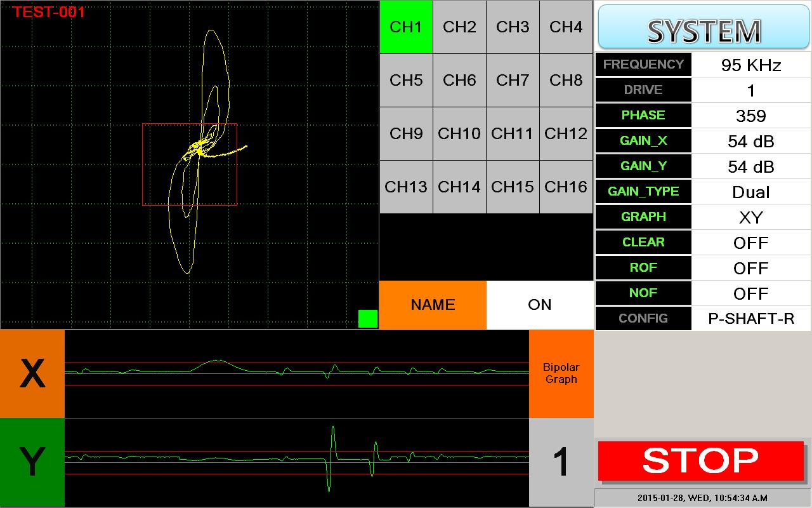Screen dimensions: 812x508
Task: Click the CONFIG label
Action: click(x=643, y=319)
